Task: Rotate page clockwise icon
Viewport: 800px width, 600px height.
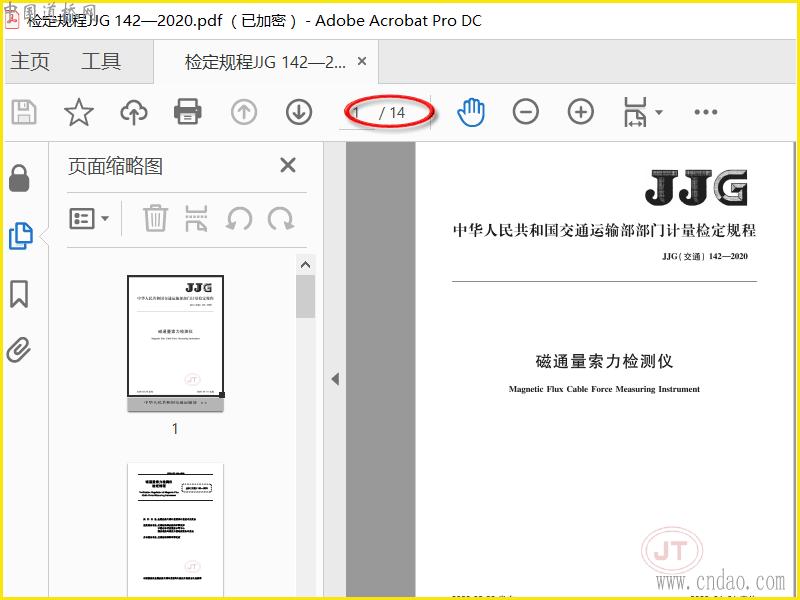Action: click(x=281, y=219)
